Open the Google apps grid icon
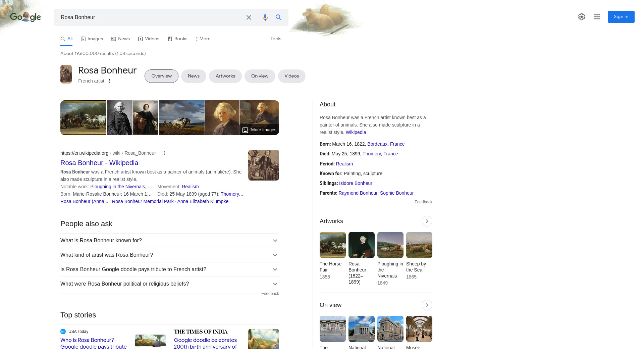The image size is (644, 349). tap(597, 17)
